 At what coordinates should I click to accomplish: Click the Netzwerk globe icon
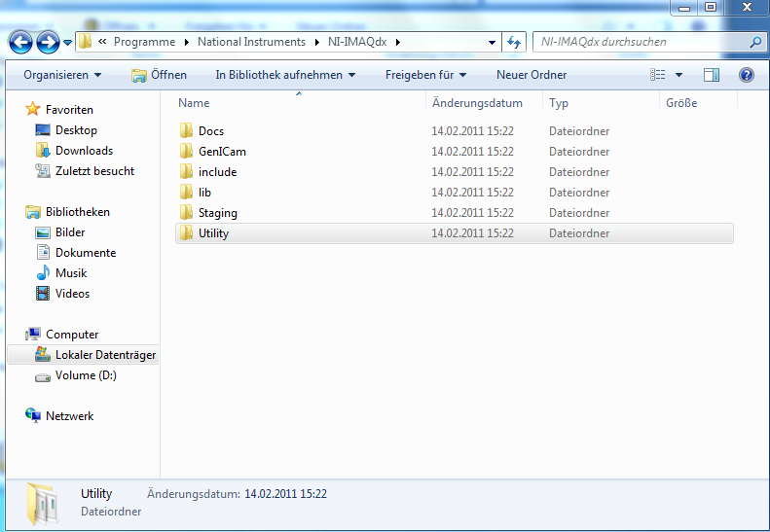pyautogui.click(x=33, y=415)
